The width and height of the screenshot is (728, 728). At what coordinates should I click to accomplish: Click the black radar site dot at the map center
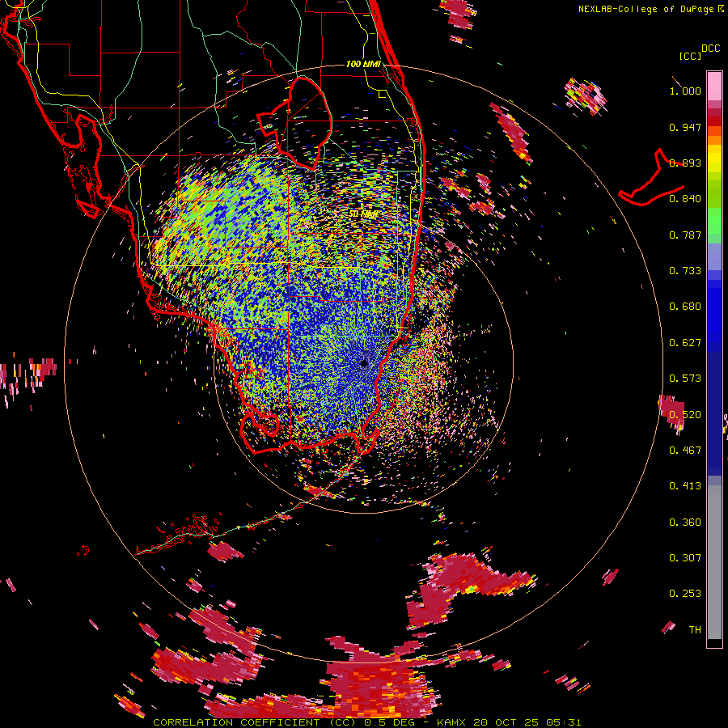click(x=364, y=363)
